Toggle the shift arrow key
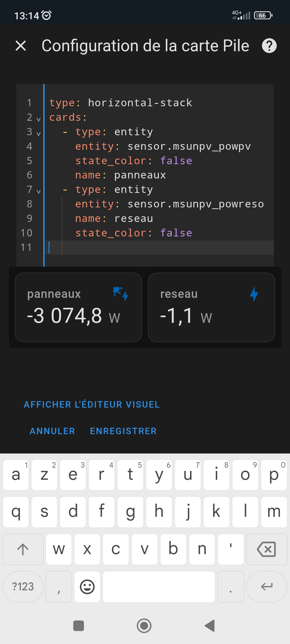Screen dimensions: 290x644 tap(23, 549)
